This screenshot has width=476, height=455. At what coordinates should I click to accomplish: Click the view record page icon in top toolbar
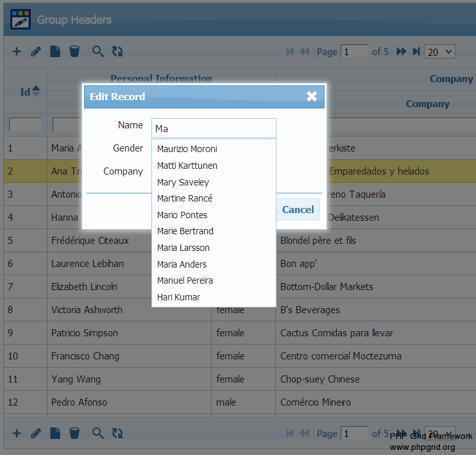pos(55,51)
